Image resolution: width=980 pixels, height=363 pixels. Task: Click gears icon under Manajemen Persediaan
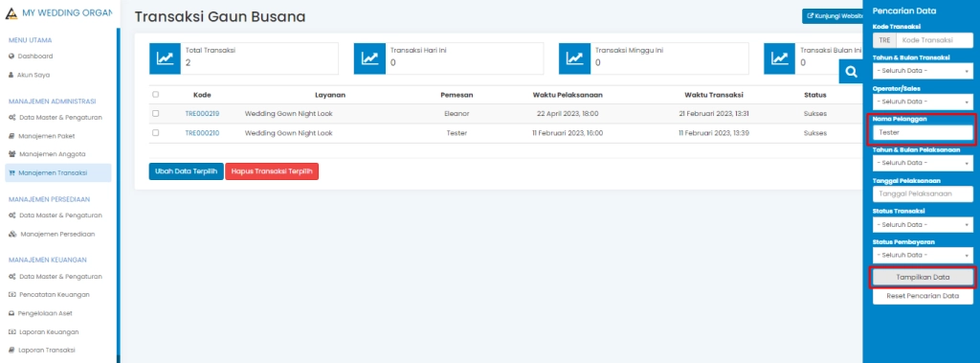[x=11, y=216]
